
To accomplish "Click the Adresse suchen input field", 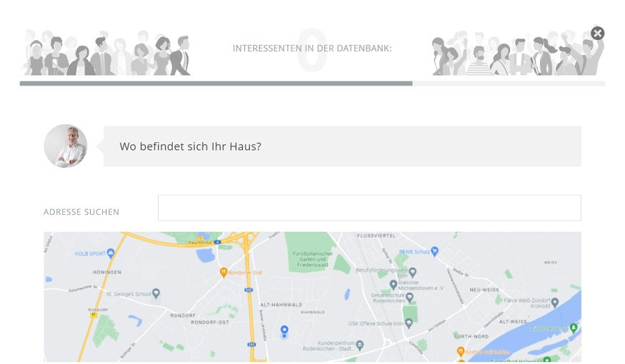I will 369,208.
